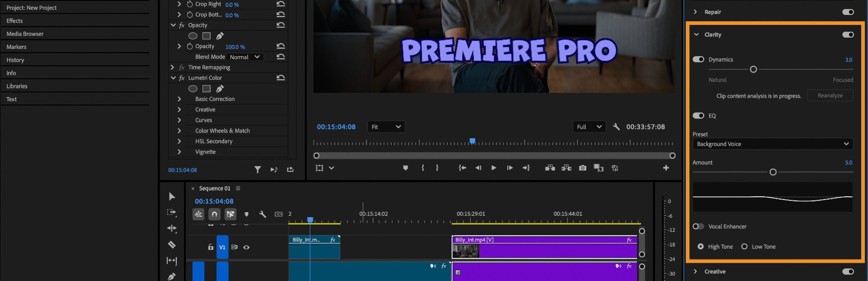Click the Reanalyze button
This screenshot has width=868, height=281.
(x=830, y=95)
